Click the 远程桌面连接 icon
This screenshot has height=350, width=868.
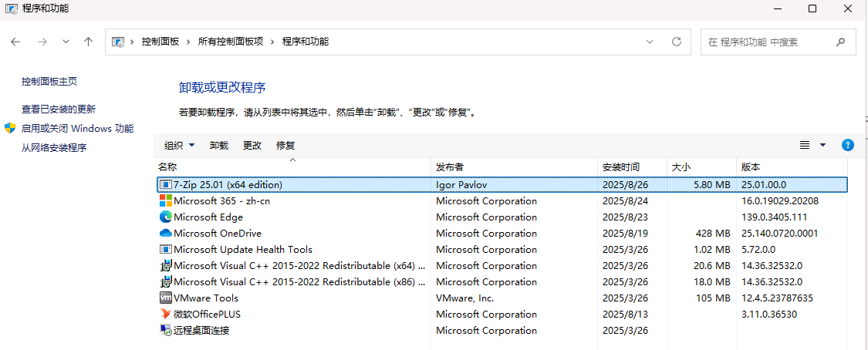tap(166, 330)
